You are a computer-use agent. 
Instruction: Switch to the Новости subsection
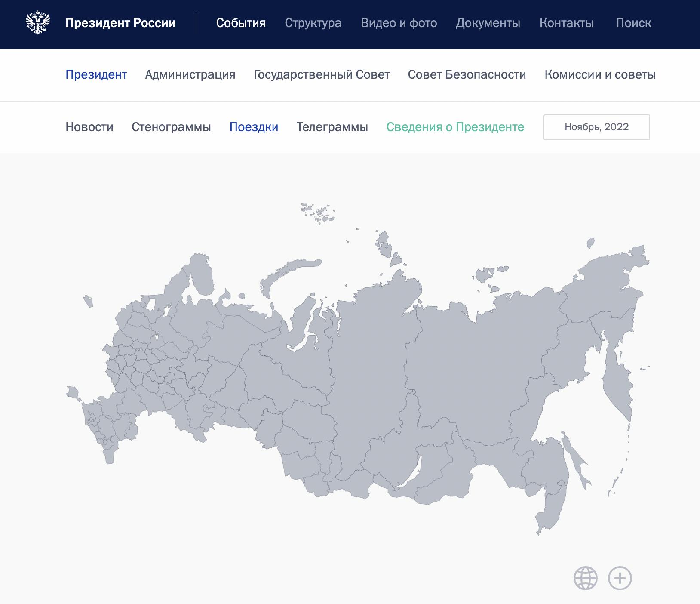(x=89, y=127)
